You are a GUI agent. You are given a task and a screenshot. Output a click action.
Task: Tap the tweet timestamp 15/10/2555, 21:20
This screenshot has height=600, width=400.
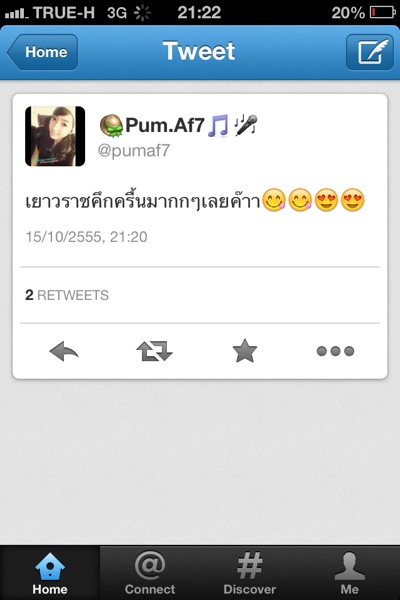[x=87, y=237]
